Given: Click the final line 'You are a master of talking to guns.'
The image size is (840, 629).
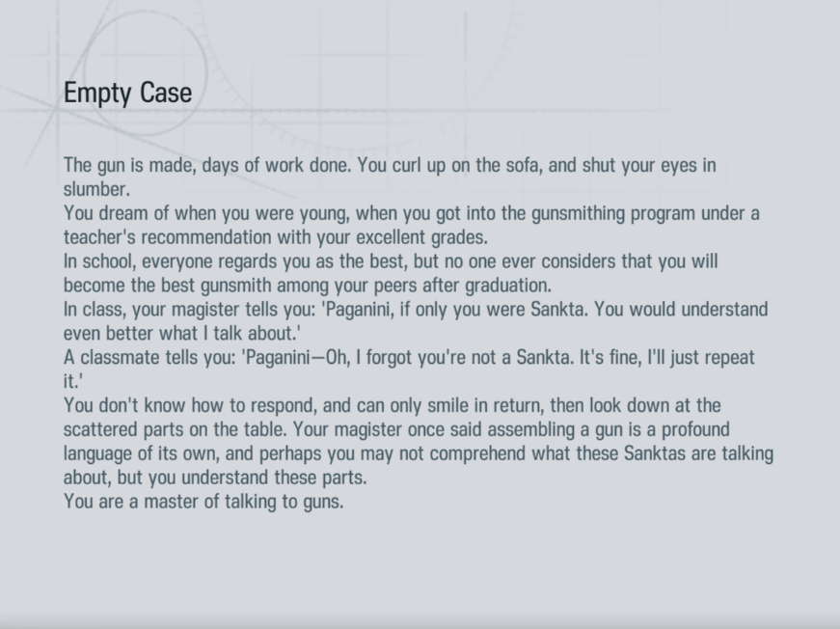Looking at the screenshot, I should (203, 502).
